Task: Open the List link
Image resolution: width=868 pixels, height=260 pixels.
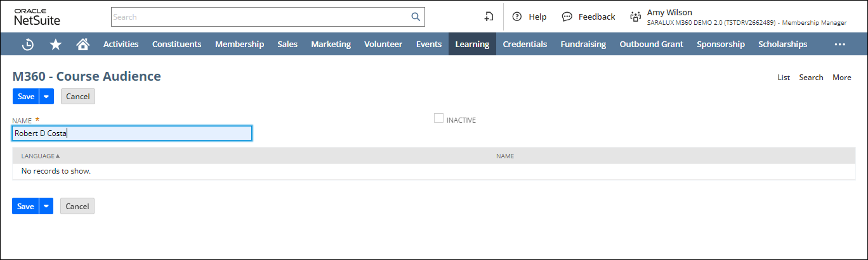Action: pos(784,78)
